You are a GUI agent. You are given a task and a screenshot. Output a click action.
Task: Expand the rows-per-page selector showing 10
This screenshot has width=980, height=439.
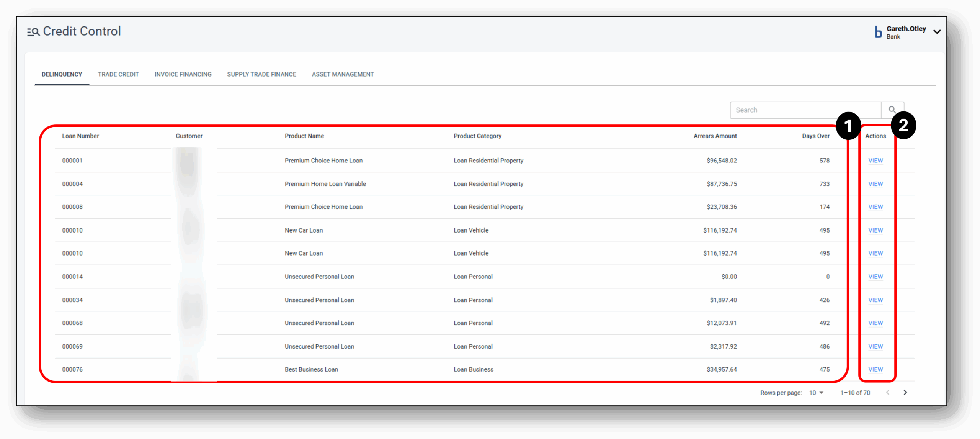pos(816,392)
